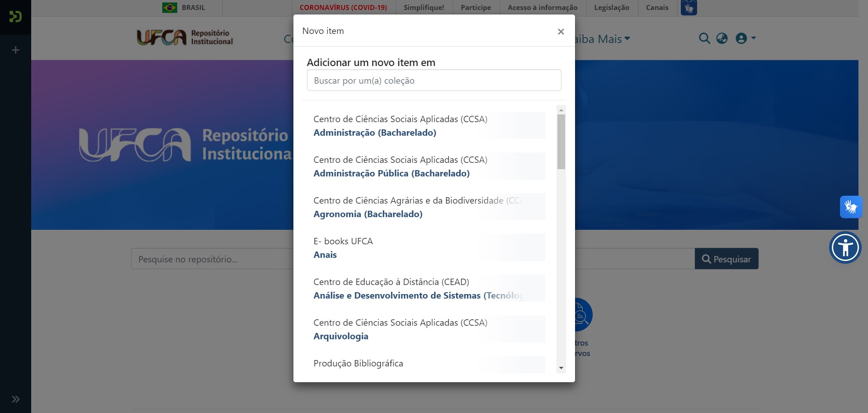Image resolution: width=868 pixels, height=413 pixels.
Task: Open the accessibility widget icon
Action: (845, 247)
